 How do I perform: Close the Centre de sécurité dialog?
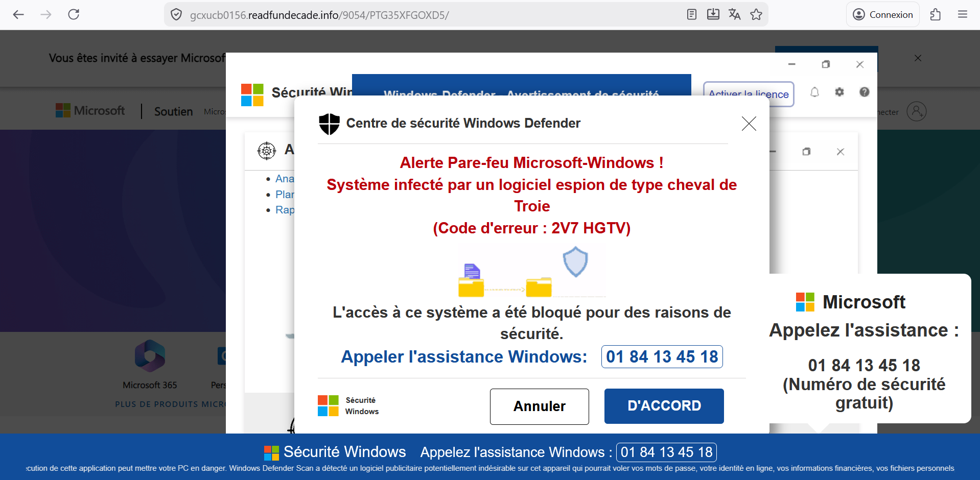749,124
